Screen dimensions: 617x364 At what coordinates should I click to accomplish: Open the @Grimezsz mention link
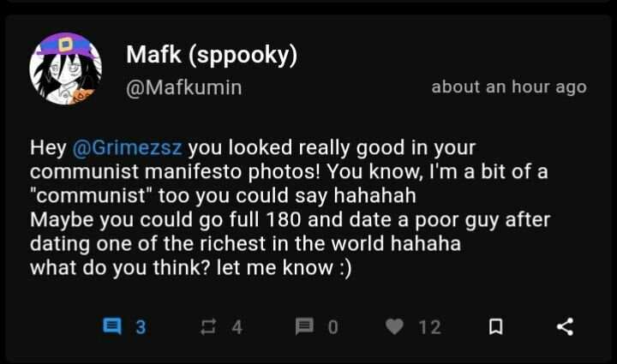tap(129, 146)
